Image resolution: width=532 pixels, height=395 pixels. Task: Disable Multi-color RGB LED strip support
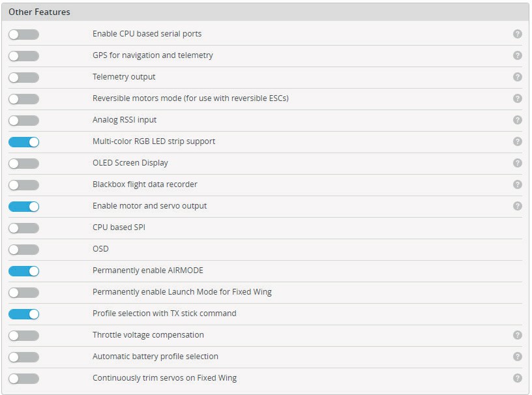[23, 142]
